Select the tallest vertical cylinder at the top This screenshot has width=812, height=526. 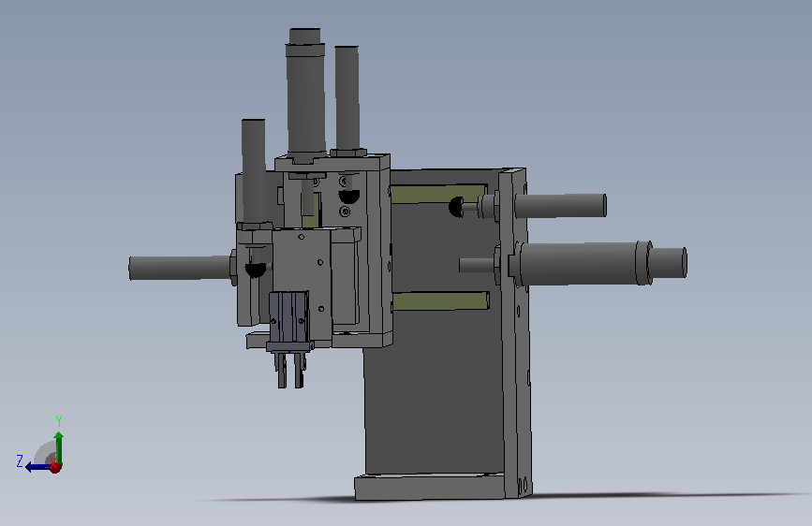pyautogui.click(x=305, y=94)
